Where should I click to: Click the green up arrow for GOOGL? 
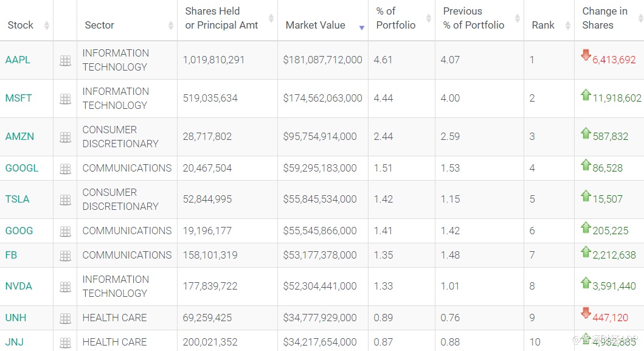[x=586, y=165]
